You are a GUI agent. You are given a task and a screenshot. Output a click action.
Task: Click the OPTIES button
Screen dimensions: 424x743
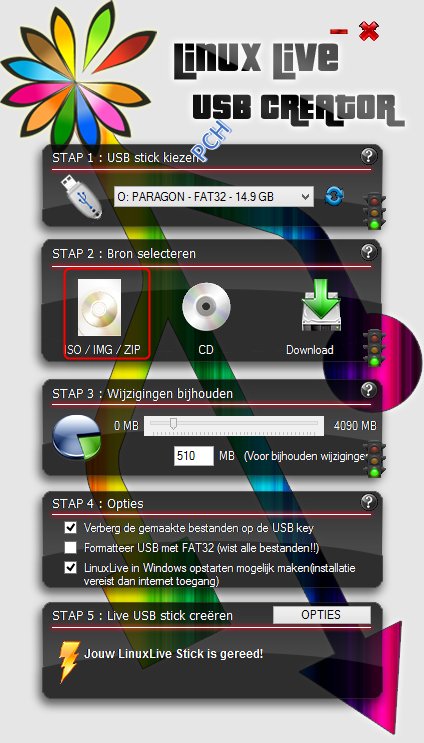(321, 615)
